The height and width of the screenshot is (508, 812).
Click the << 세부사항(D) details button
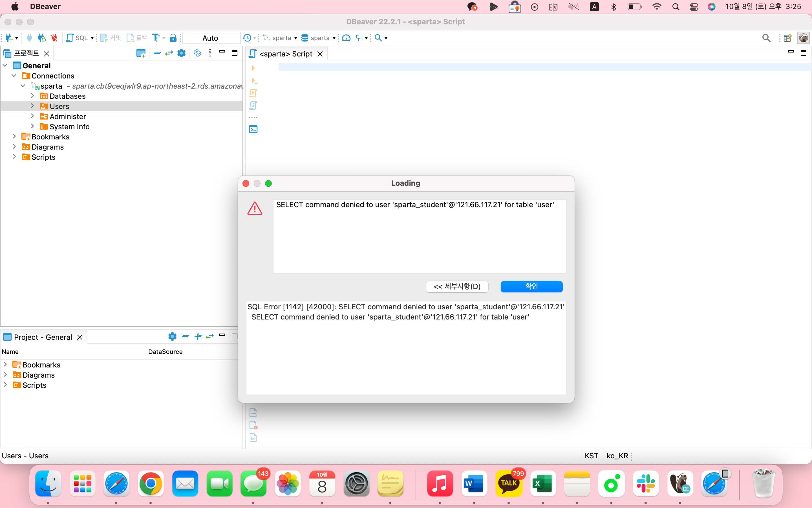click(457, 286)
